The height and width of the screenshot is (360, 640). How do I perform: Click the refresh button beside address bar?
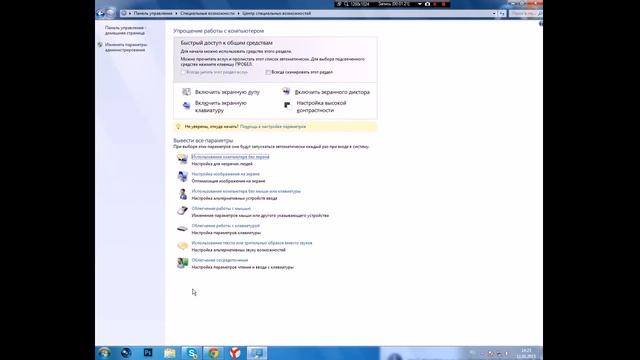pos(502,13)
